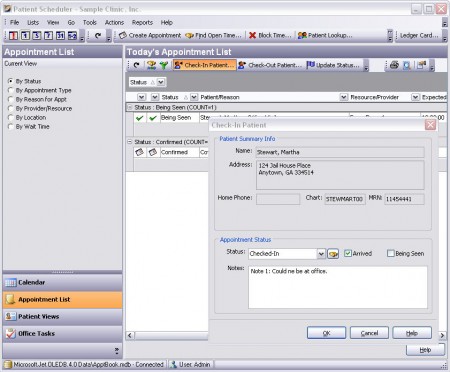Open the Lists menu
This screenshot has height=372, width=450.
[x=33, y=22]
